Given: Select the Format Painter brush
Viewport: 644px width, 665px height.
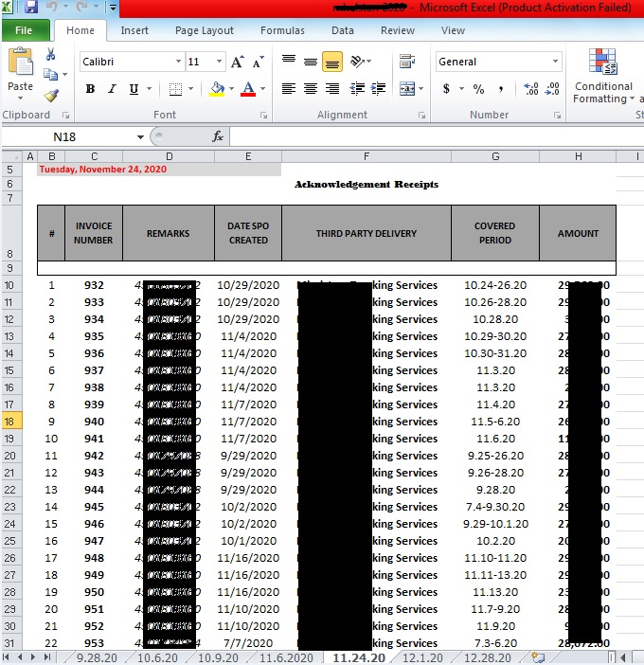Looking at the screenshot, I should [x=51, y=96].
